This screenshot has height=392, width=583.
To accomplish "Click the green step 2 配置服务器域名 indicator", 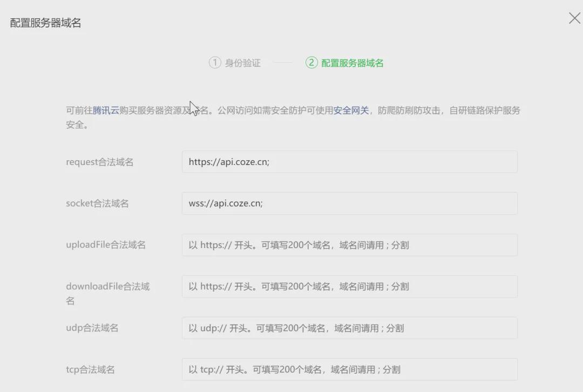I will (x=343, y=63).
